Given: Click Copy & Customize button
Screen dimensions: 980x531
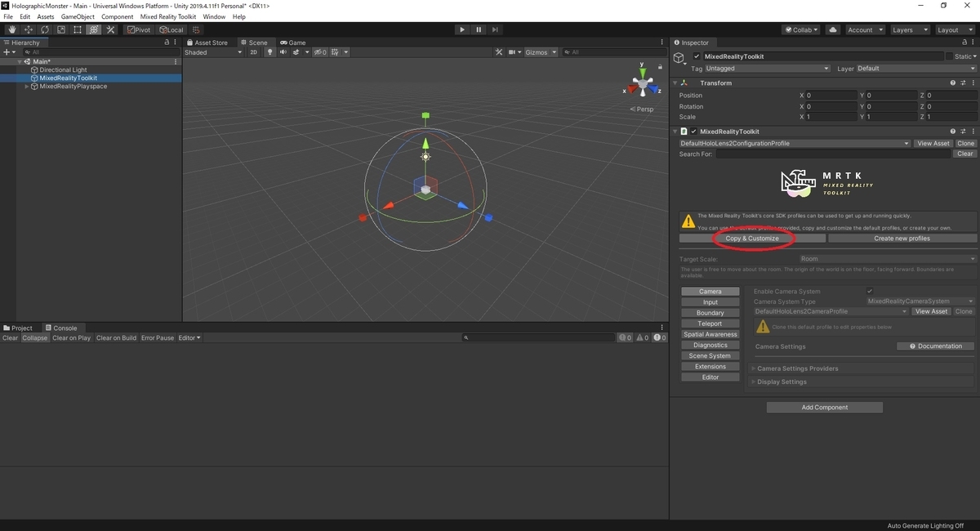Looking at the screenshot, I should 752,239.
